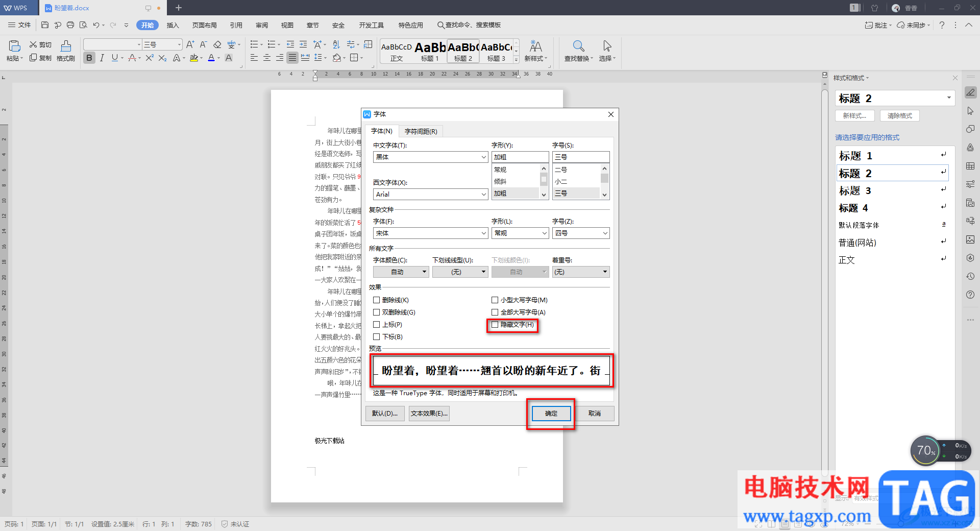Open complex script font dropdown showing 宋体

(430, 233)
